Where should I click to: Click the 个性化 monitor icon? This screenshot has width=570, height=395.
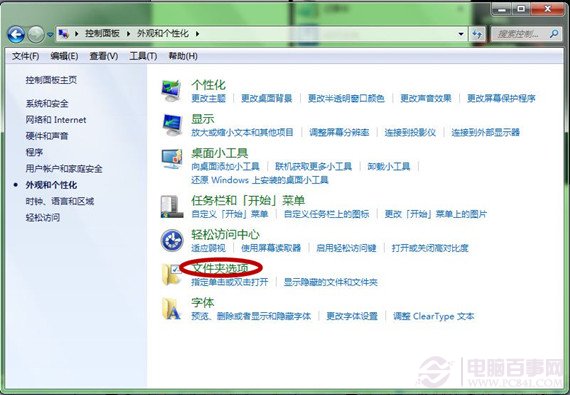pyautogui.click(x=171, y=91)
